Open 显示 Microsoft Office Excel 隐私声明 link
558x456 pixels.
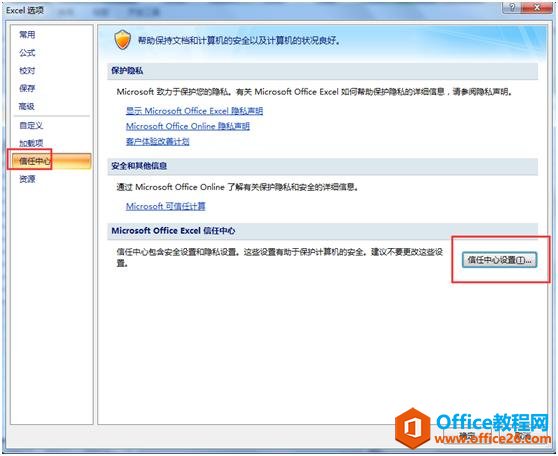point(194,111)
